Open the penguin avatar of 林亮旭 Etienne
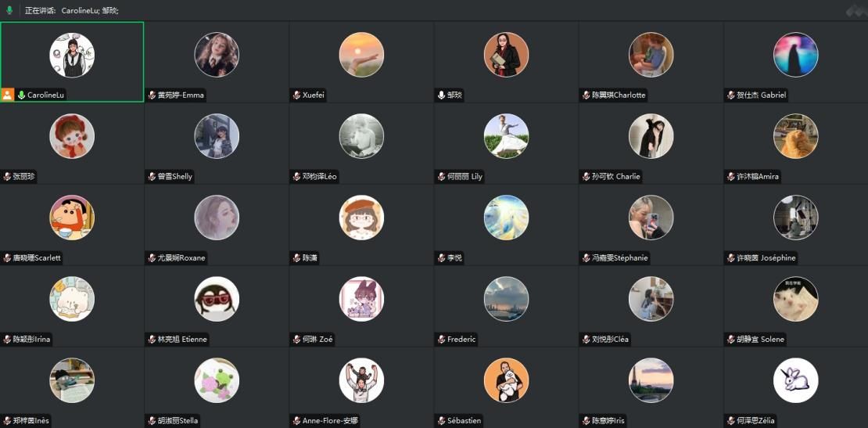The height and width of the screenshot is (428, 868). [x=217, y=299]
